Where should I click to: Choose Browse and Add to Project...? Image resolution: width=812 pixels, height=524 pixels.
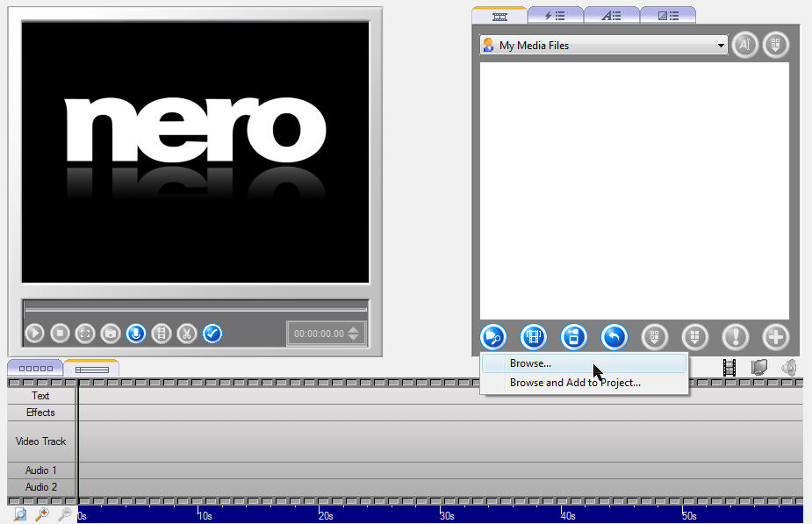584,383
